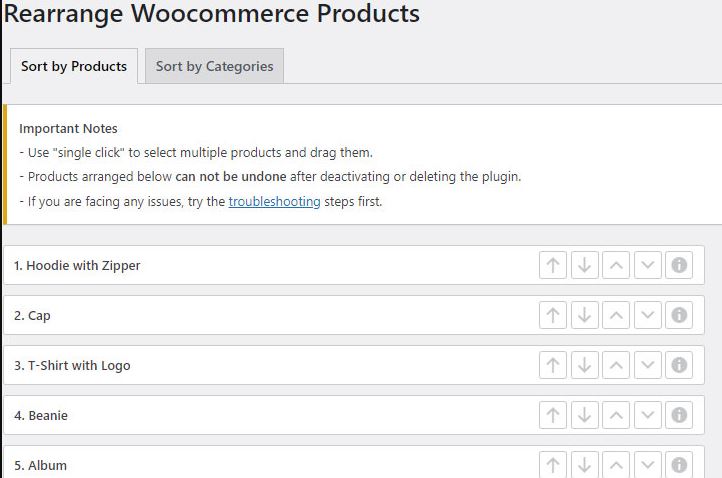Image resolution: width=722 pixels, height=478 pixels.
Task: Select the Cap product row
Action: point(354,315)
